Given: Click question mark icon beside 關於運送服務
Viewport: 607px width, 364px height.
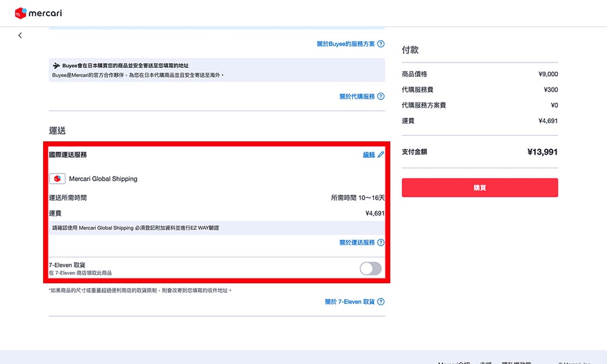Looking at the screenshot, I should pyautogui.click(x=381, y=243).
